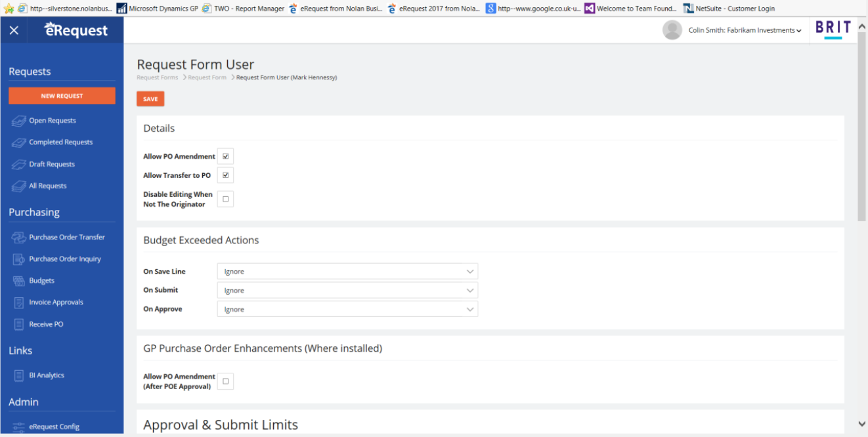Click the Receive PO icon

click(18, 324)
